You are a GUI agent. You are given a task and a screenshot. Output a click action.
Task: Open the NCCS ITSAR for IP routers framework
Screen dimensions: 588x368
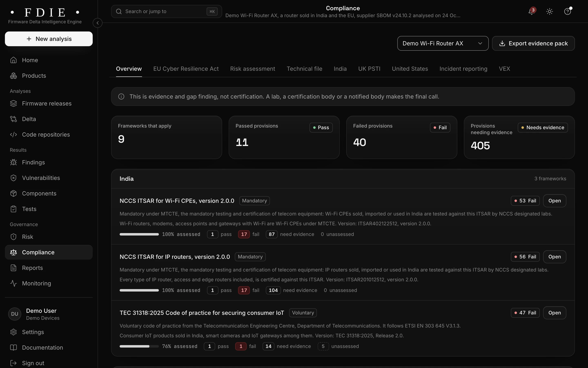(x=555, y=257)
